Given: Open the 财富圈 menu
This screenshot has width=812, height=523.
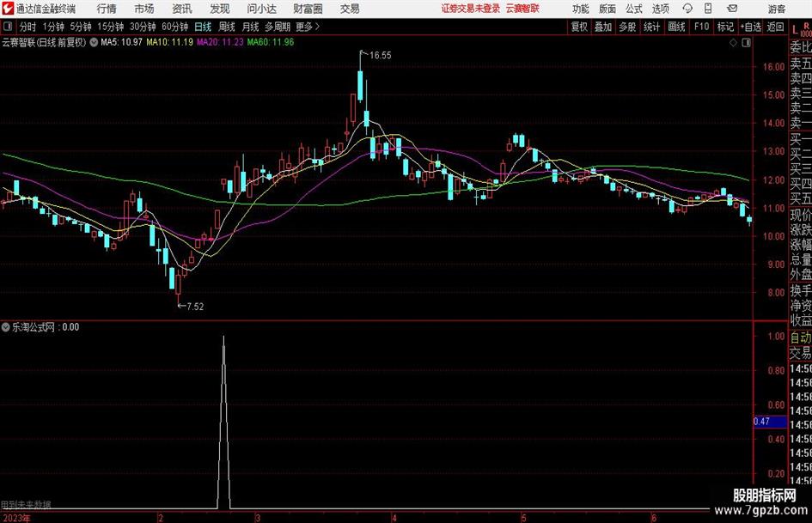Looking at the screenshot, I should [308, 9].
